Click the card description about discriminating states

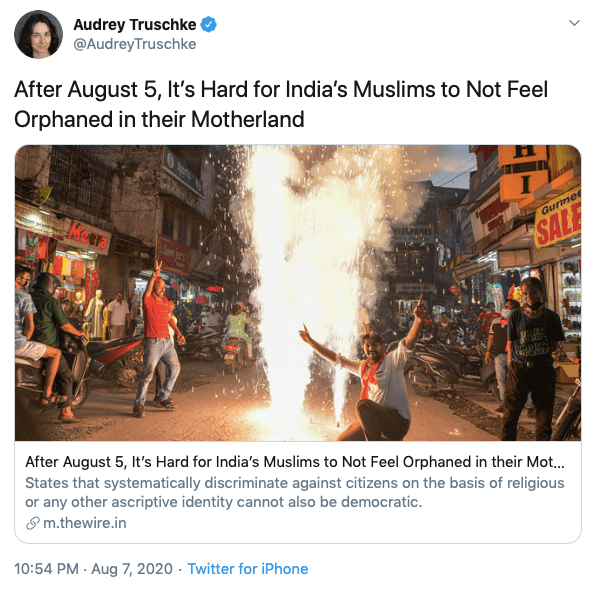[295, 492]
